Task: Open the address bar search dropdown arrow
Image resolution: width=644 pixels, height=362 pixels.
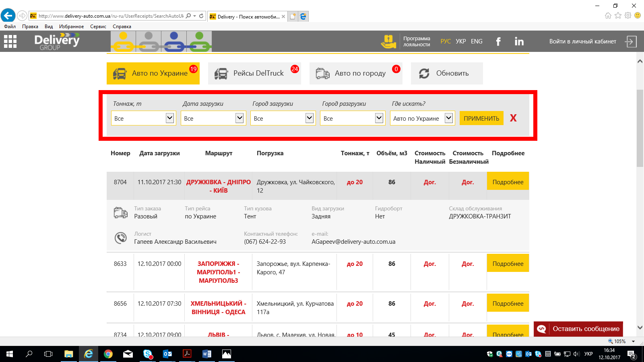Action: pyautogui.click(x=194, y=16)
